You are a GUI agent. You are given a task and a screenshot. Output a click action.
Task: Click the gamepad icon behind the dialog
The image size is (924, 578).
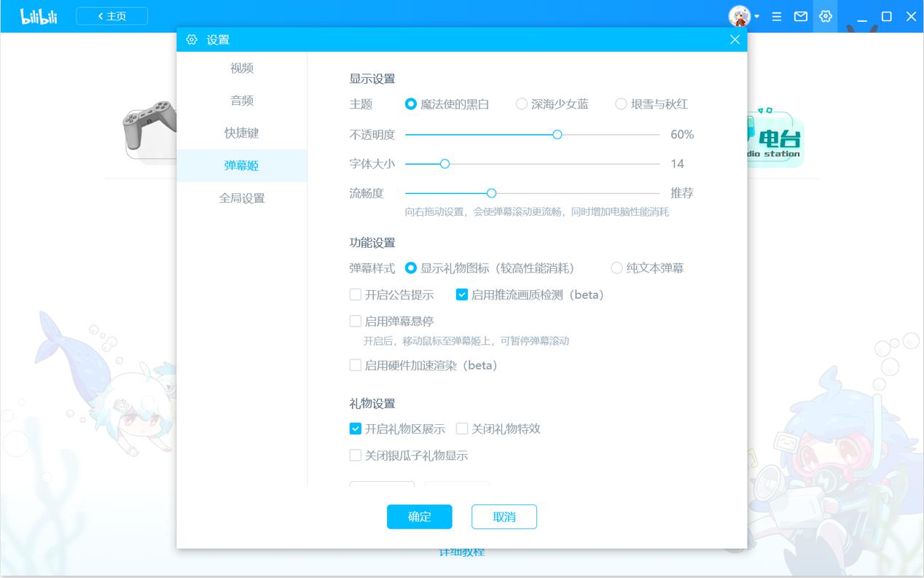pyautogui.click(x=149, y=128)
